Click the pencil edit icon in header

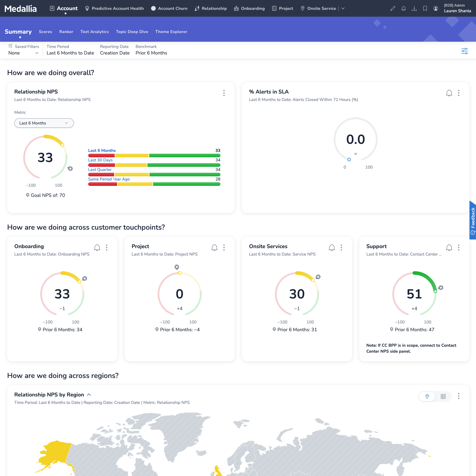pyautogui.click(x=393, y=8)
